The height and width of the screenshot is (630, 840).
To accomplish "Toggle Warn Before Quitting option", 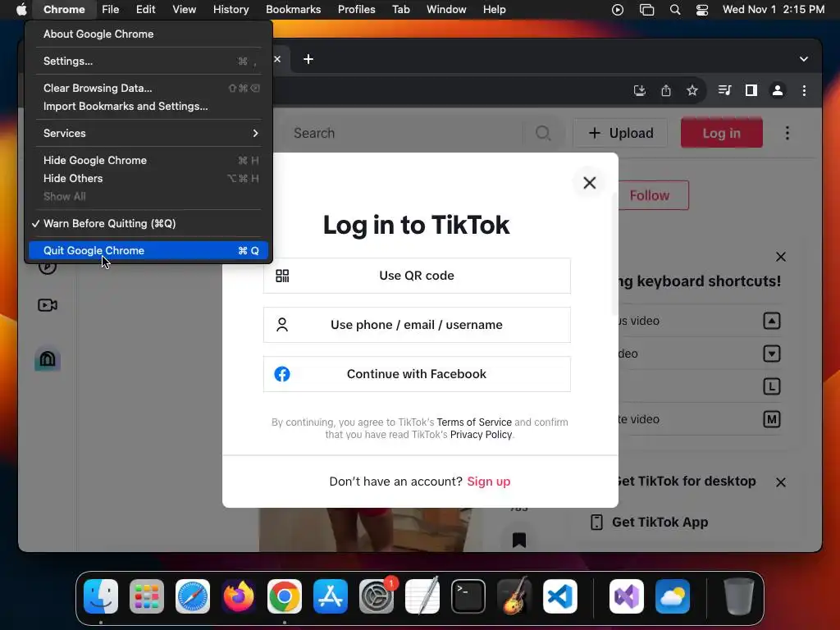I will 148,223.
